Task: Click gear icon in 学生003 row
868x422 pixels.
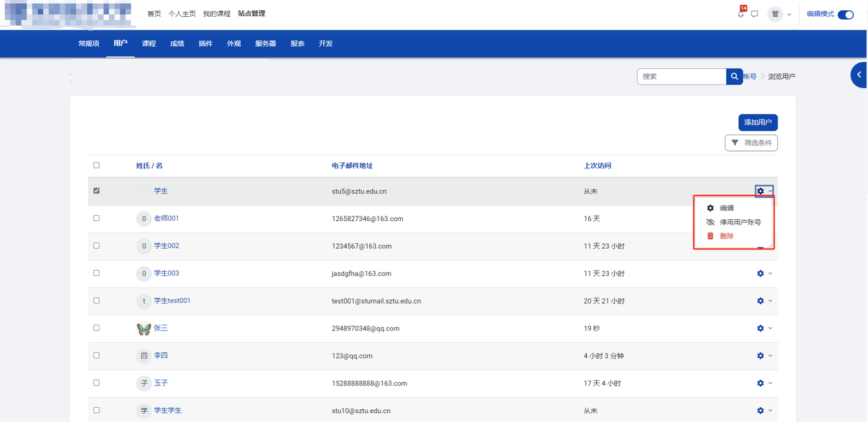Action: pyautogui.click(x=761, y=273)
